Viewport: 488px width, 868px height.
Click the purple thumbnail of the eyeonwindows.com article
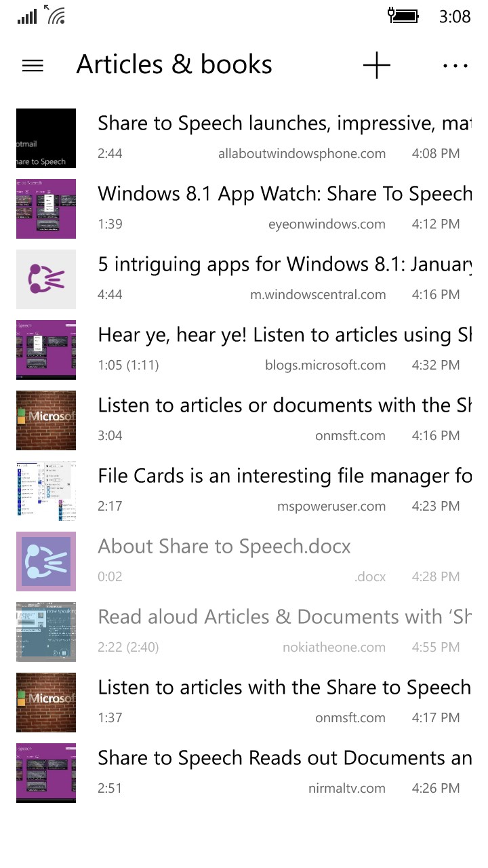(46, 209)
